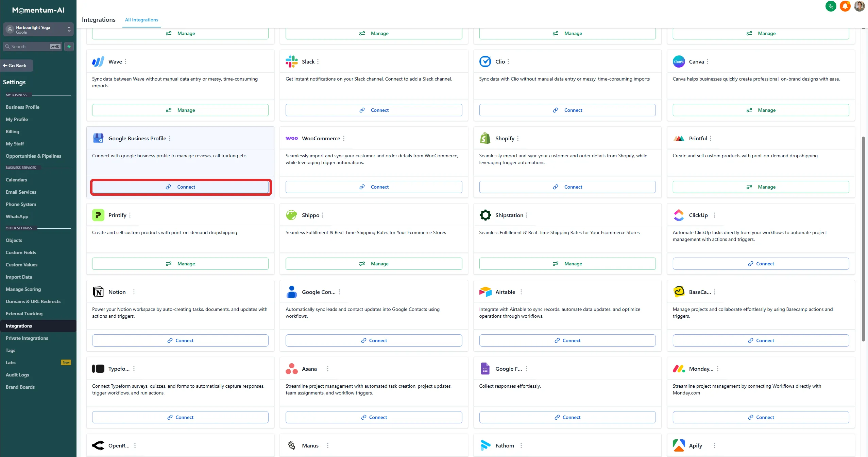Click the Typeform logo icon
The height and width of the screenshot is (457, 868).
(x=98, y=369)
